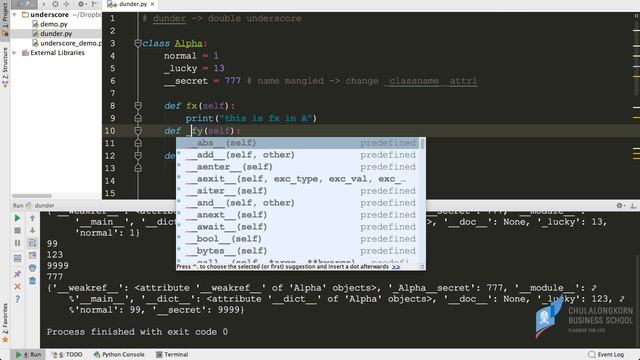
Task: Open Run panel settings gear
Action: (620, 205)
